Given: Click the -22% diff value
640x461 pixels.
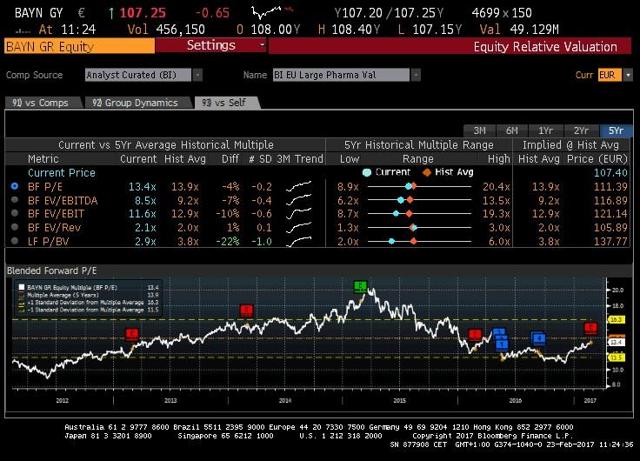Looking at the screenshot, I should [x=228, y=241].
